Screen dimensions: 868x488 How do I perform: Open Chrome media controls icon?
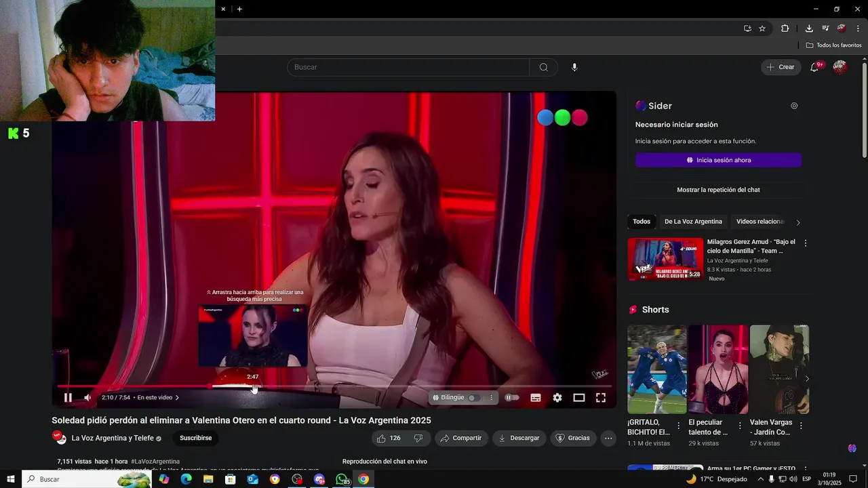click(825, 28)
